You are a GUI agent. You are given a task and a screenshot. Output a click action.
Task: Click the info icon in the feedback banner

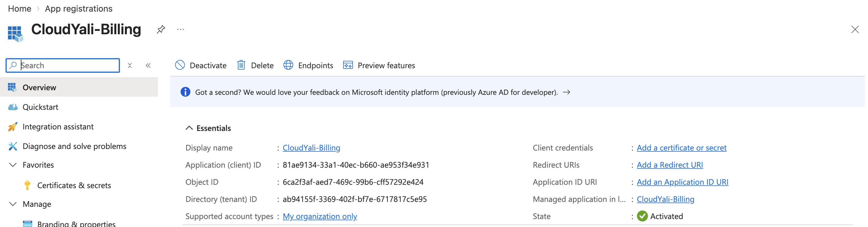[185, 92]
